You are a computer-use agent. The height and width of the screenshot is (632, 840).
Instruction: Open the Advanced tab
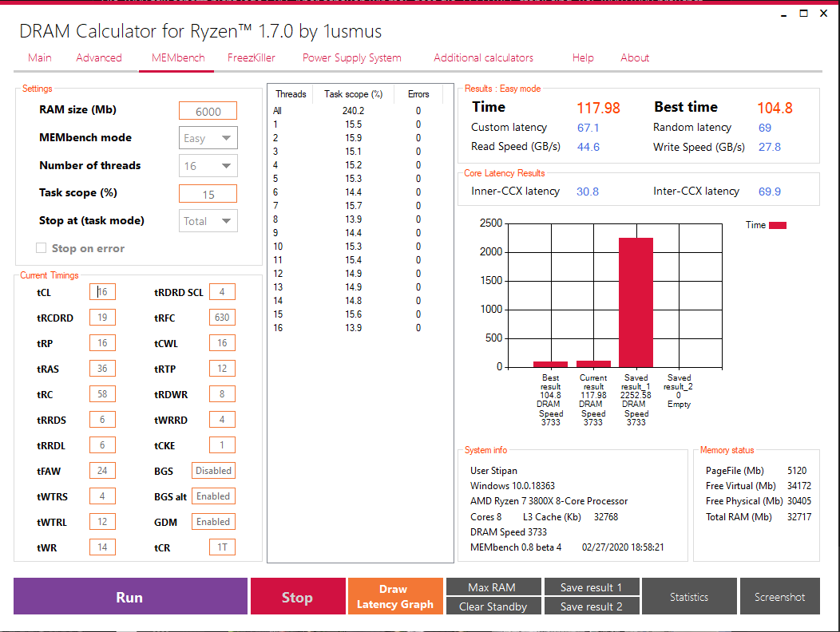click(x=99, y=57)
